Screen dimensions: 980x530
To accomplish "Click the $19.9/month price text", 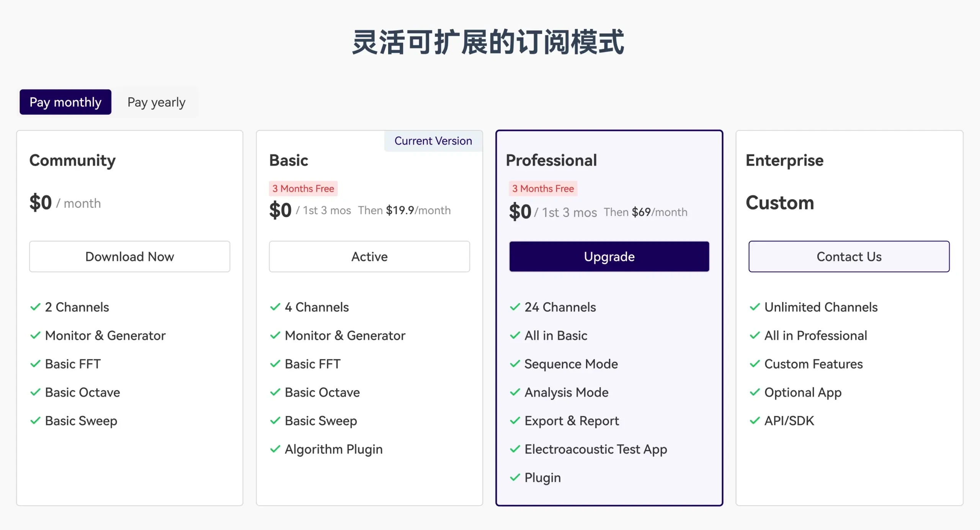I will click(x=418, y=210).
